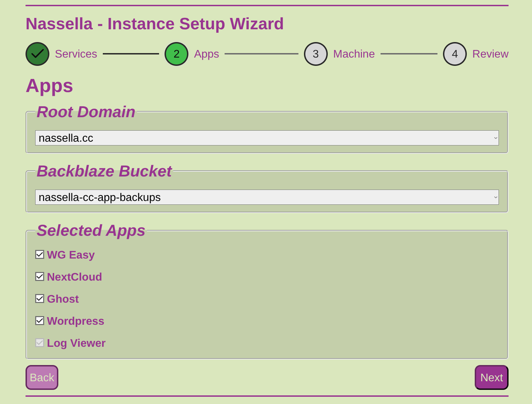532x404 pixels.
Task: Click the WG Easy label text
Action: click(x=71, y=255)
